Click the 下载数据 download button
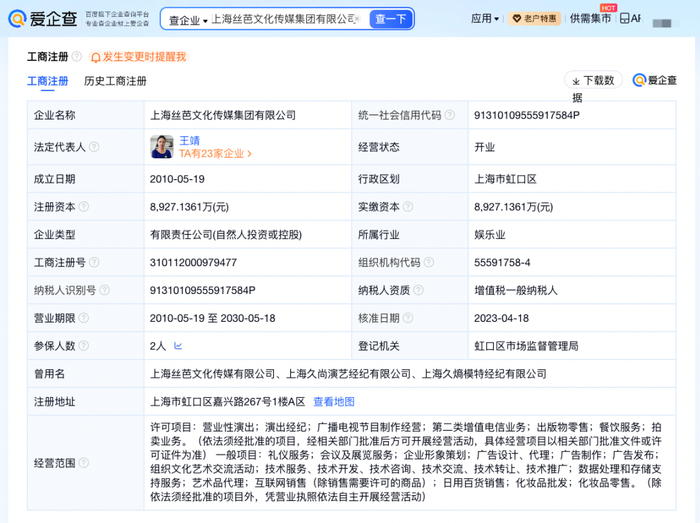Viewport: 700px width, 523px height. pos(594,81)
